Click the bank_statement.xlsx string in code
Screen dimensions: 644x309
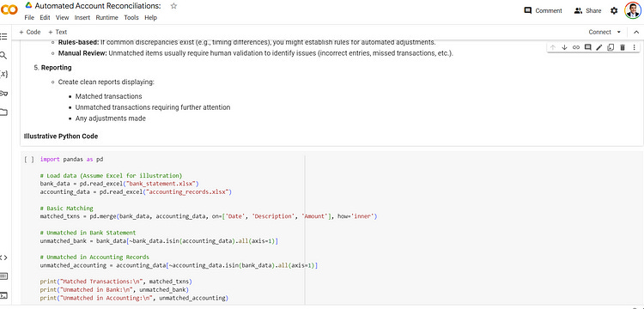tap(161, 184)
